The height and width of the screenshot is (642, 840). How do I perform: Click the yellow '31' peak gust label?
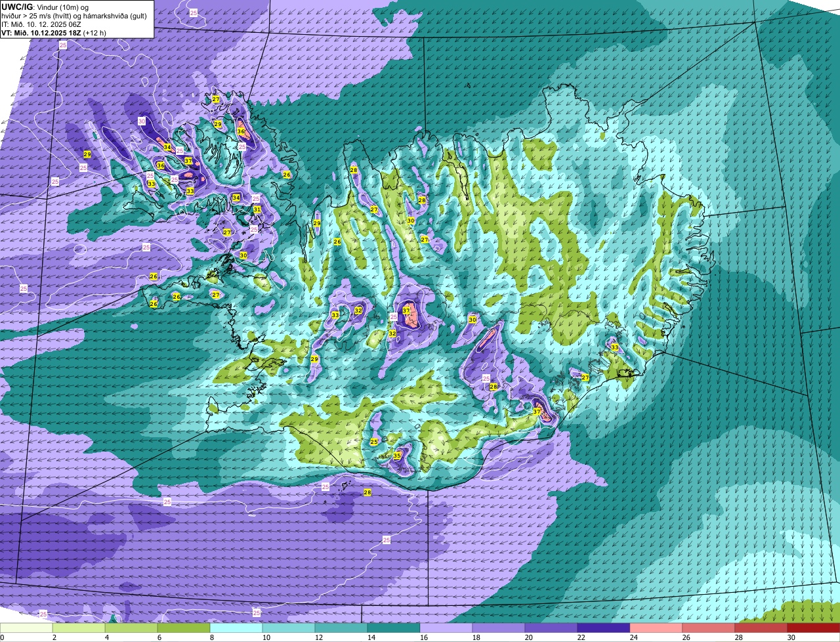click(257, 209)
